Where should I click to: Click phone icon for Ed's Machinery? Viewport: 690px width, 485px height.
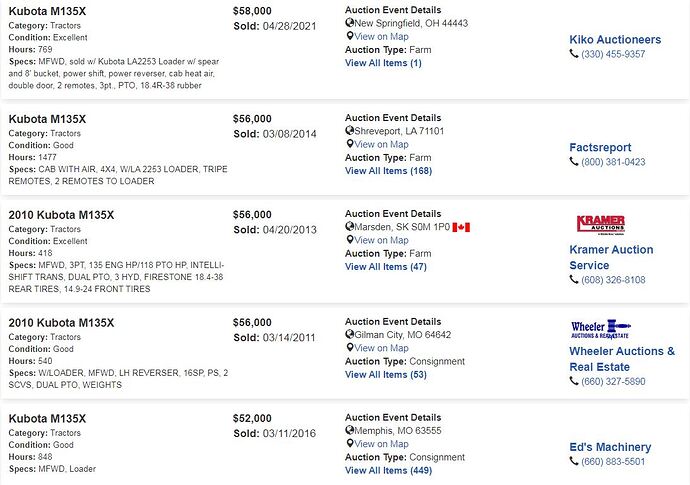[x=574, y=461]
